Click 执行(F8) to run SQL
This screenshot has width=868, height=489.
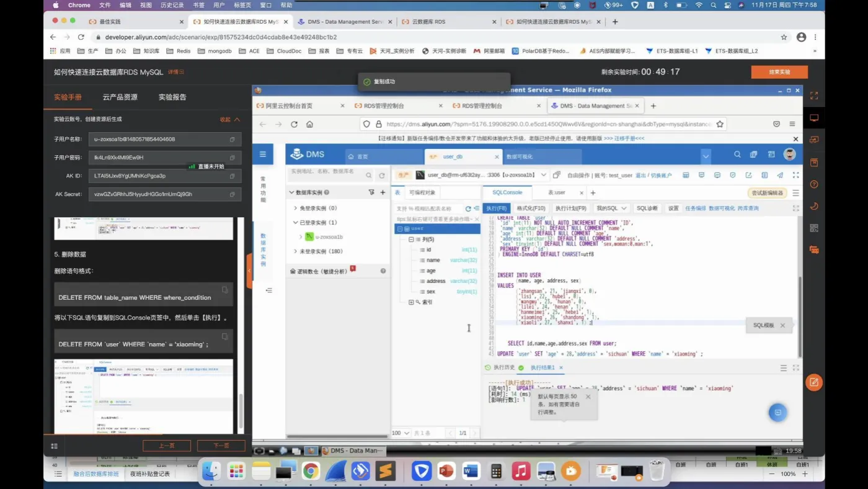coord(497,209)
